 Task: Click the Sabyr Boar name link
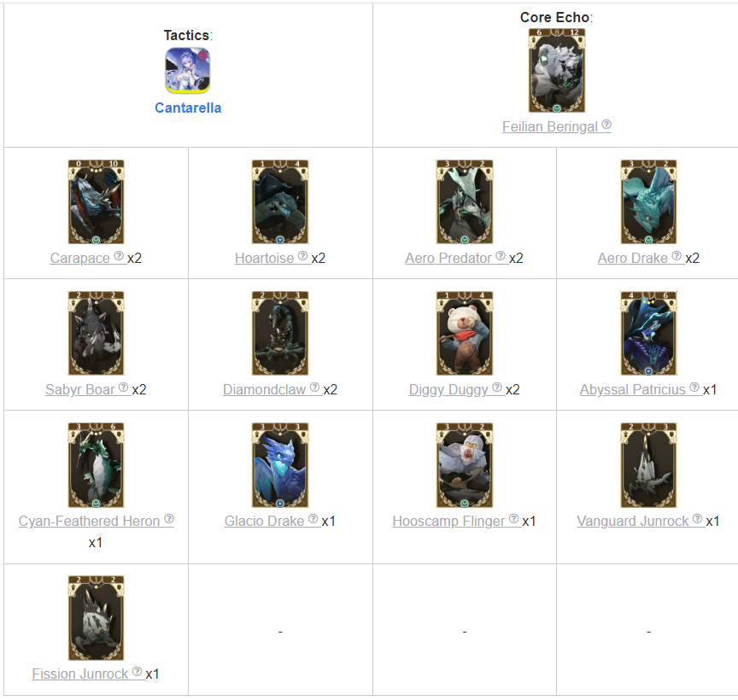pos(80,389)
